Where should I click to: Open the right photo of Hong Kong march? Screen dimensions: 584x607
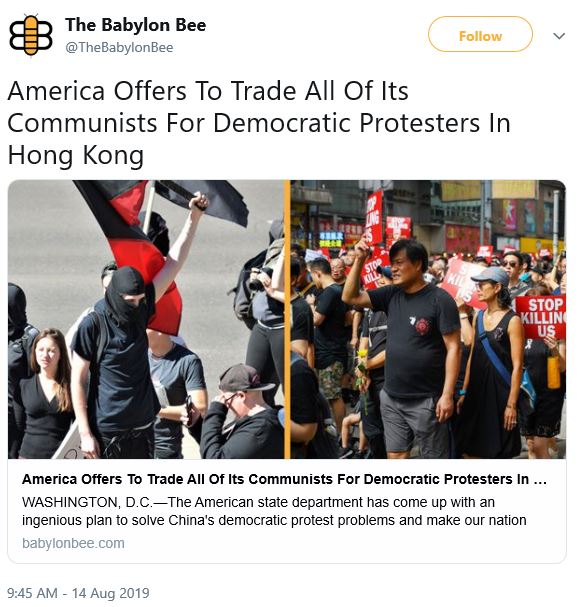pyautogui.click(x=428, y=319)
